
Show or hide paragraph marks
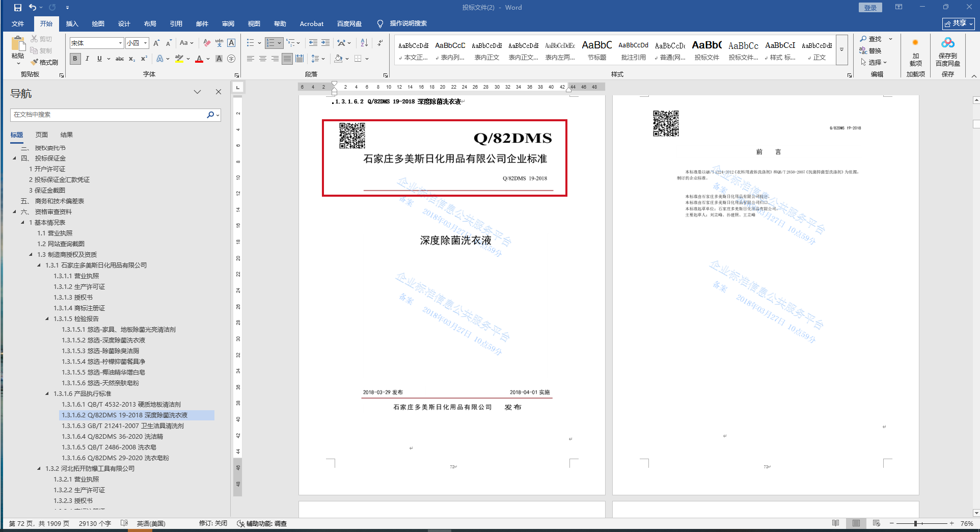click(x=380, y=43)
